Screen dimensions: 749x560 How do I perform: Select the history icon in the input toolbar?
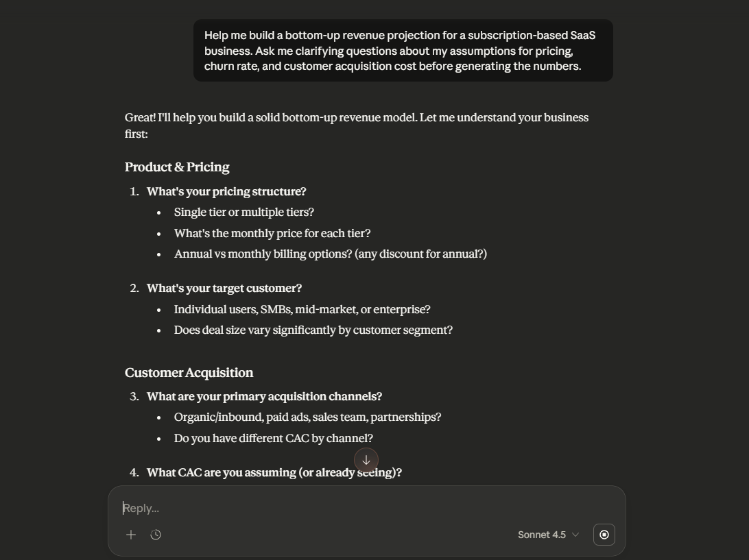tap(156, 535)
